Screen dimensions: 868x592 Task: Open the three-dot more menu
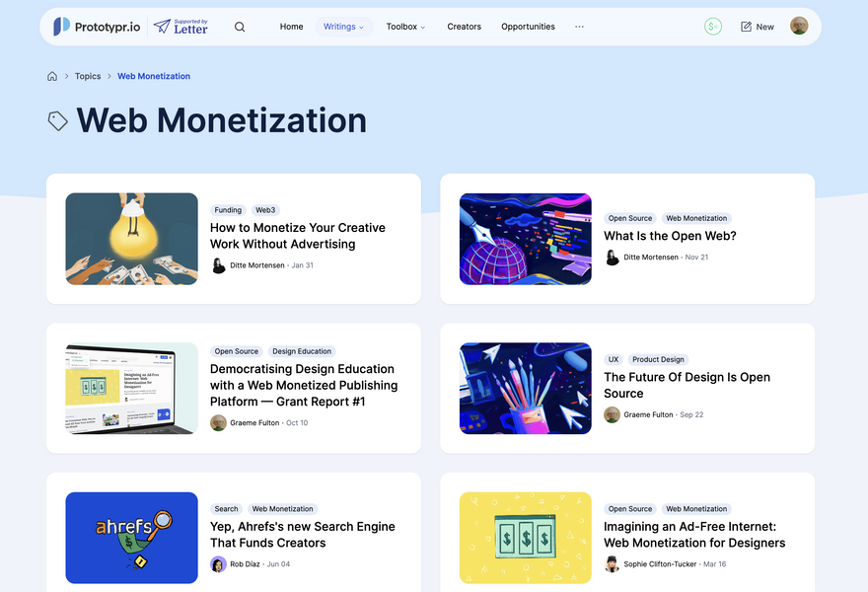pos(579,27)
